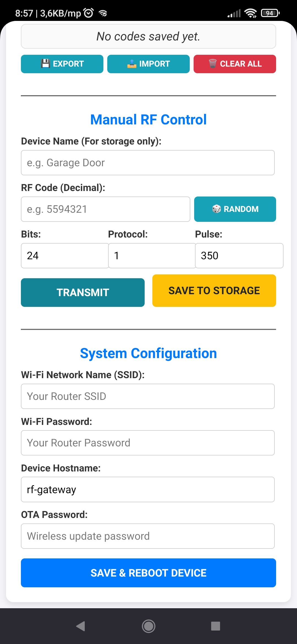Focus the RF Code decimal field
This screenshot has height=644, width=297.
click(106, 209)
